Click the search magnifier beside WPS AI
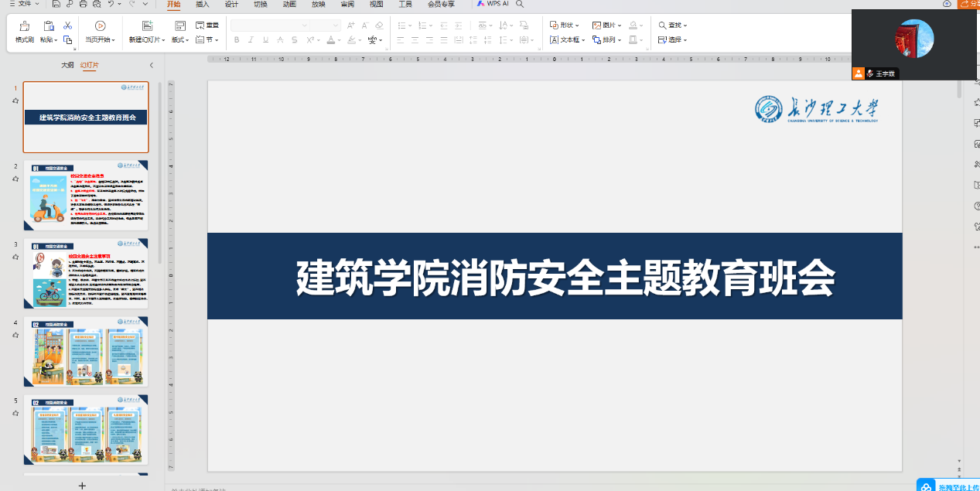980x491 pixels. [520, 4]
